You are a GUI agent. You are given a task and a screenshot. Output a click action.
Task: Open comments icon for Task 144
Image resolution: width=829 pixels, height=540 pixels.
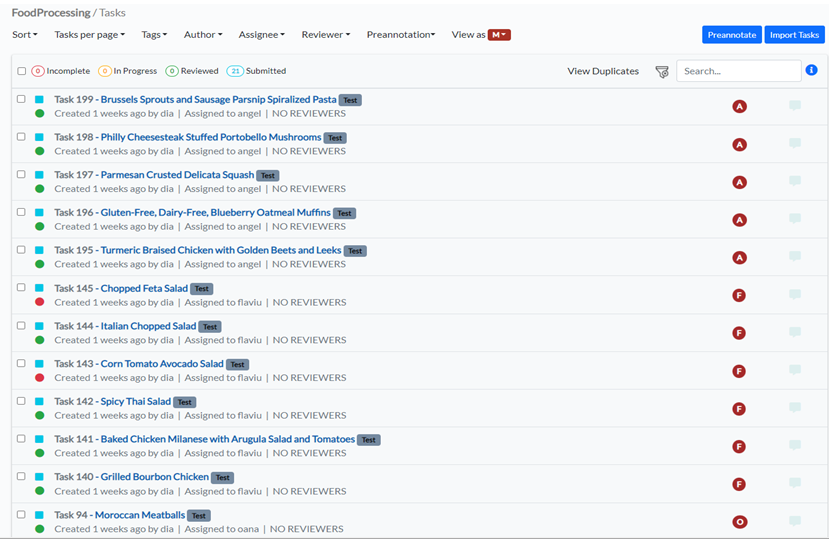click(795, 332)
